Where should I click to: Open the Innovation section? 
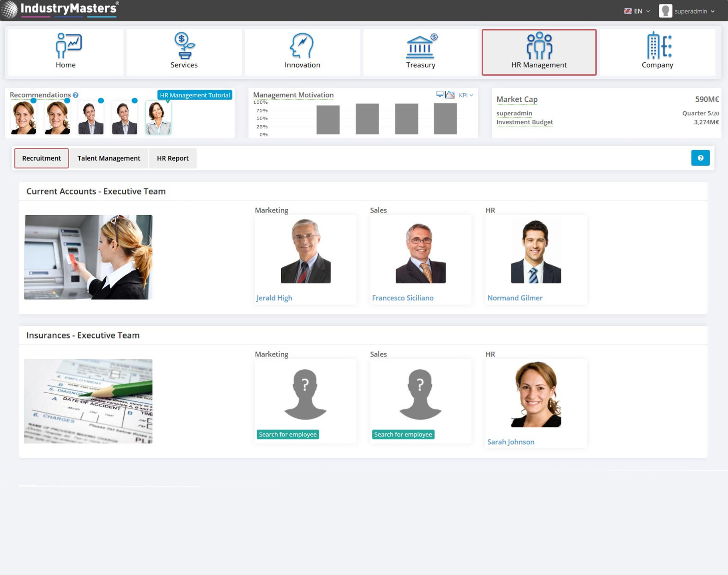[302, 52]
